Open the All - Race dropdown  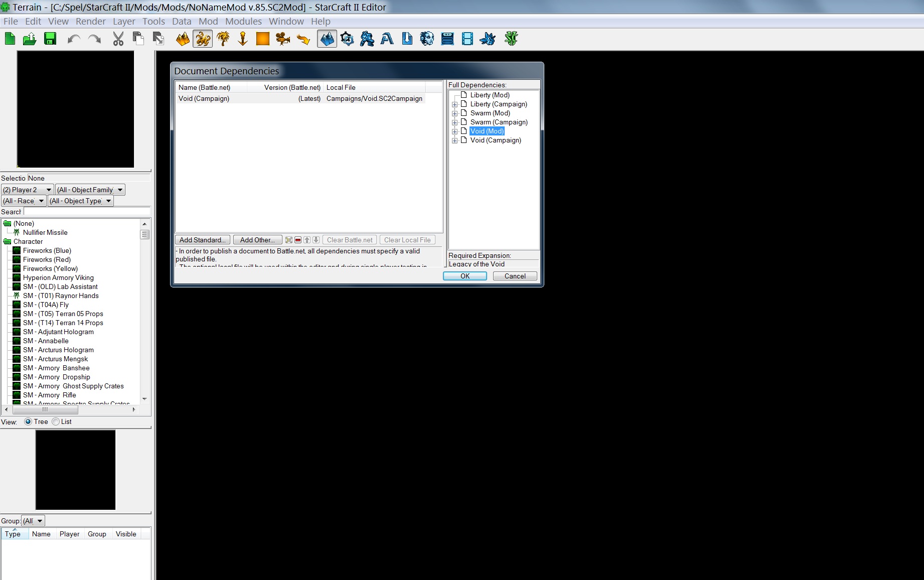(24, 201)
